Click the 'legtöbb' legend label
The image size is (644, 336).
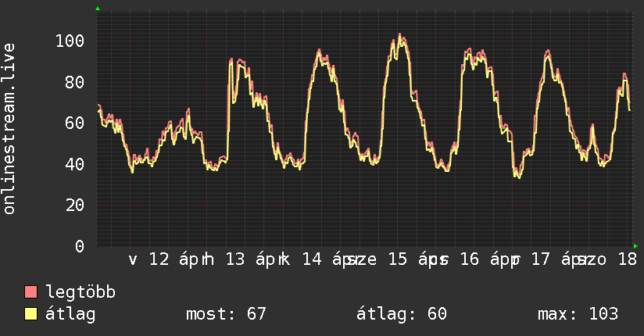[x=80, y=292]
